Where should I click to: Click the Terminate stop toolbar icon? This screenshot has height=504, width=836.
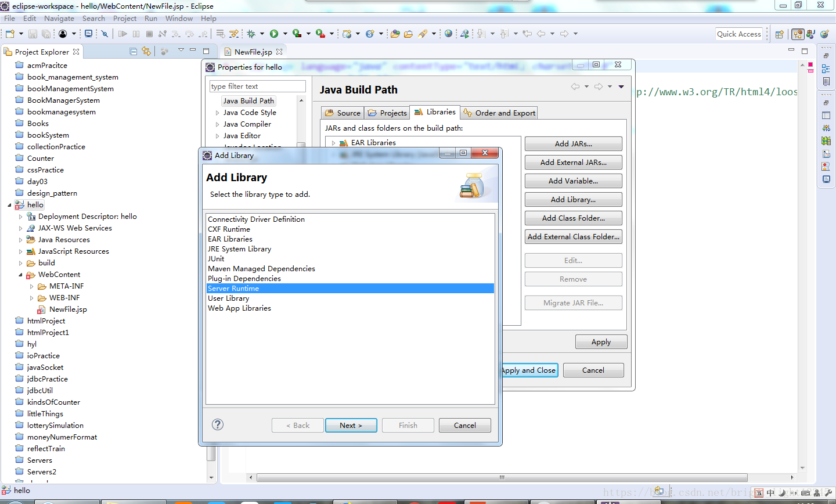pyautogui.click(x=149, y=34)
